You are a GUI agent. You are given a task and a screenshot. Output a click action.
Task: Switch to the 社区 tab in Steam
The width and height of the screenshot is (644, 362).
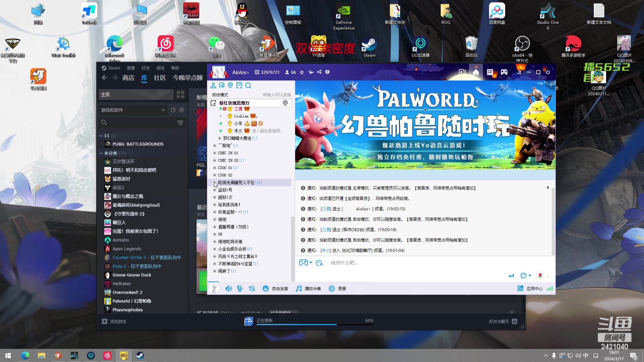tap(159, 77)
